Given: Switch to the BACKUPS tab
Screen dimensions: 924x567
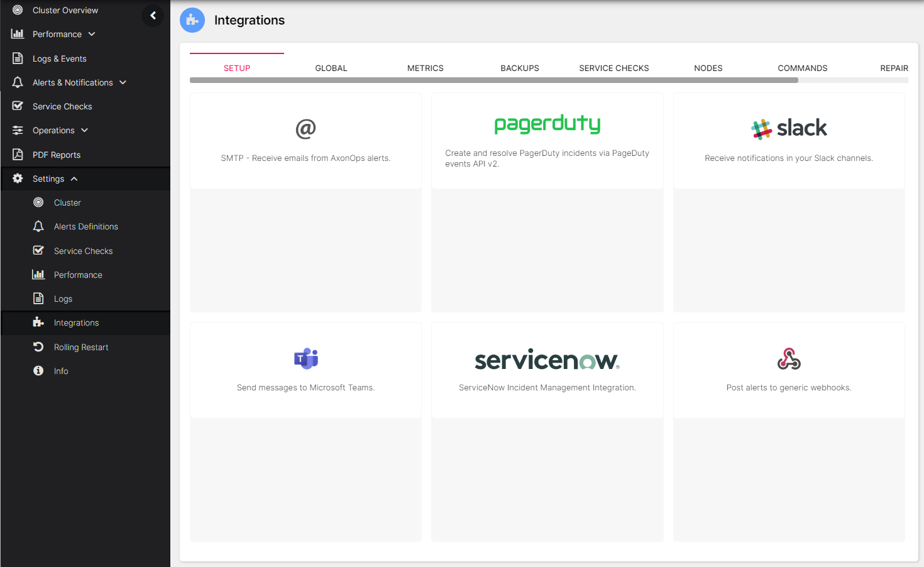Looking at the screenshot, I should (519, 68).
